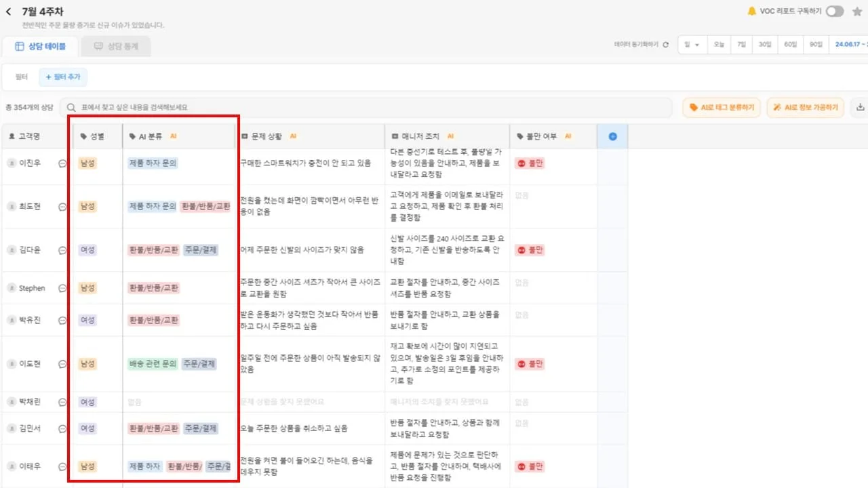Open the 24.06.17 date range picker
Viewport: 868px width, 488px height.
coord(850,45)
